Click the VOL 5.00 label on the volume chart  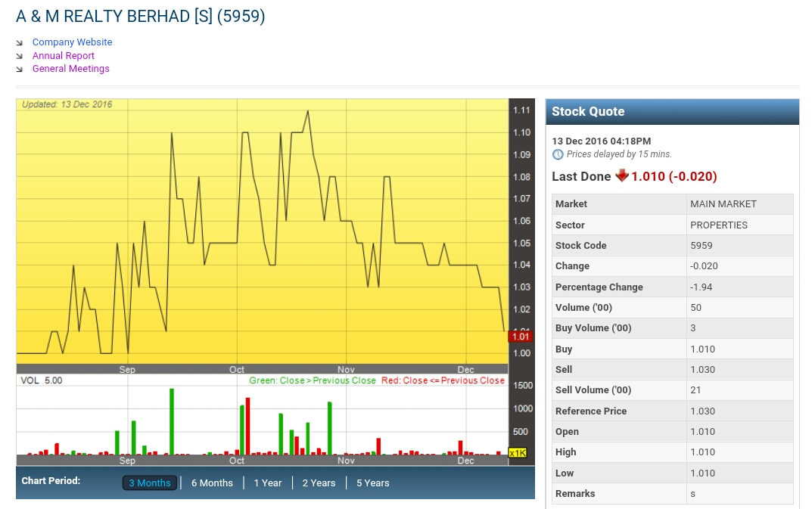42,380
